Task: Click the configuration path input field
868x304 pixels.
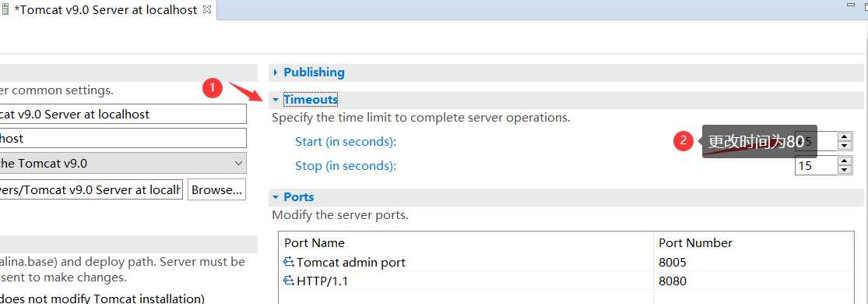Action: [x=91, y=189]
